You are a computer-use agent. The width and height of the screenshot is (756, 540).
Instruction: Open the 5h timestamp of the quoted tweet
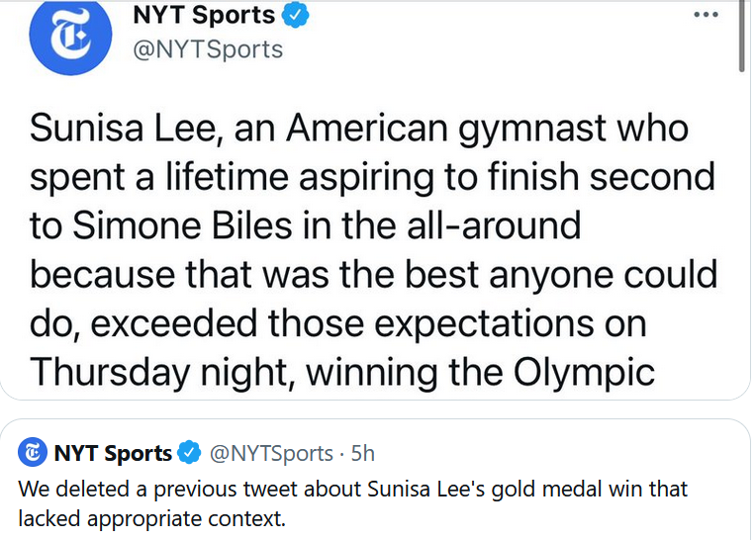pos(363,454)
